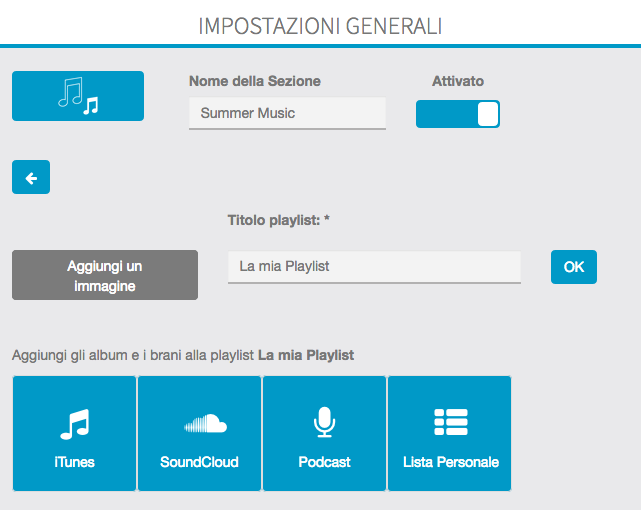
Task: Click the La mia Playlist title field
Action: (x=374, y=267)
